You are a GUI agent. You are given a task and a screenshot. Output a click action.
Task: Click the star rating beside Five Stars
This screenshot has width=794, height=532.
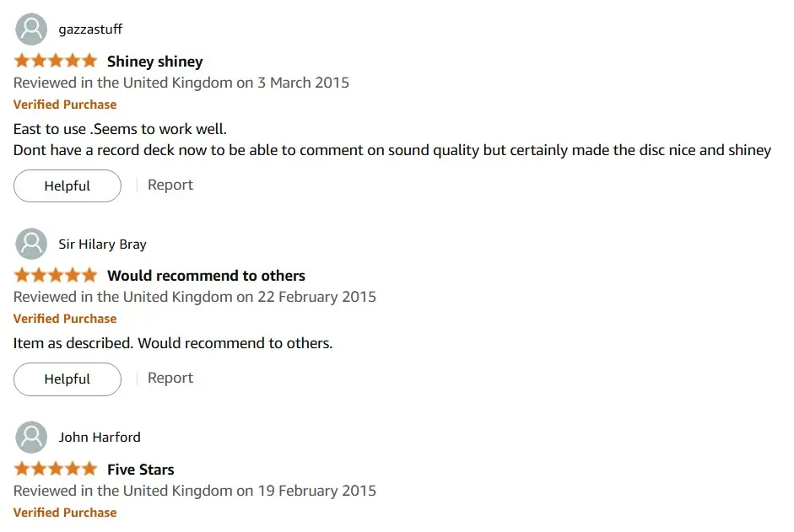(56, 469)
